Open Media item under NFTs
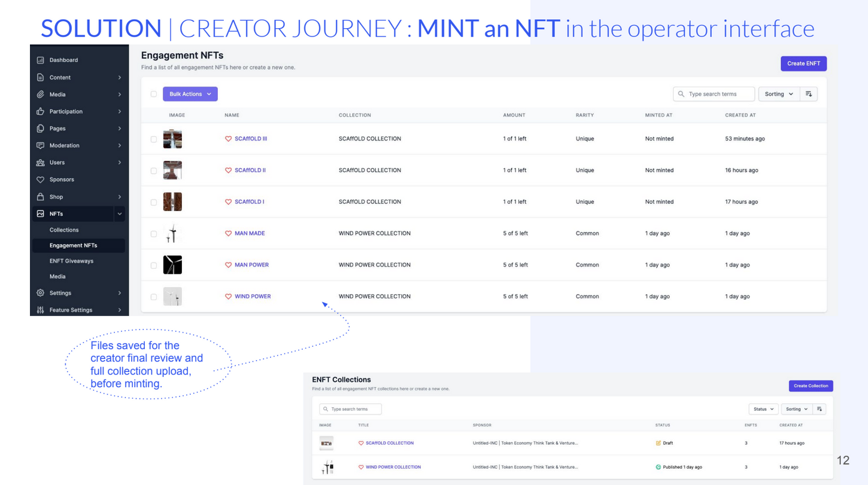This screenshot has width=868, height=485. [57, 276]
